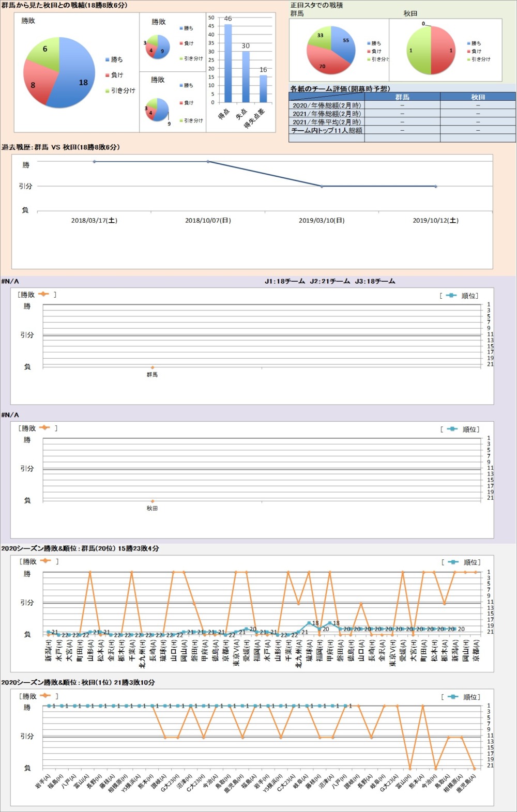The height and width of the screenshot is (812, 517).
Task: Click the 2018/03/17 data point on the past results line
Action: [x=94, y=162]
